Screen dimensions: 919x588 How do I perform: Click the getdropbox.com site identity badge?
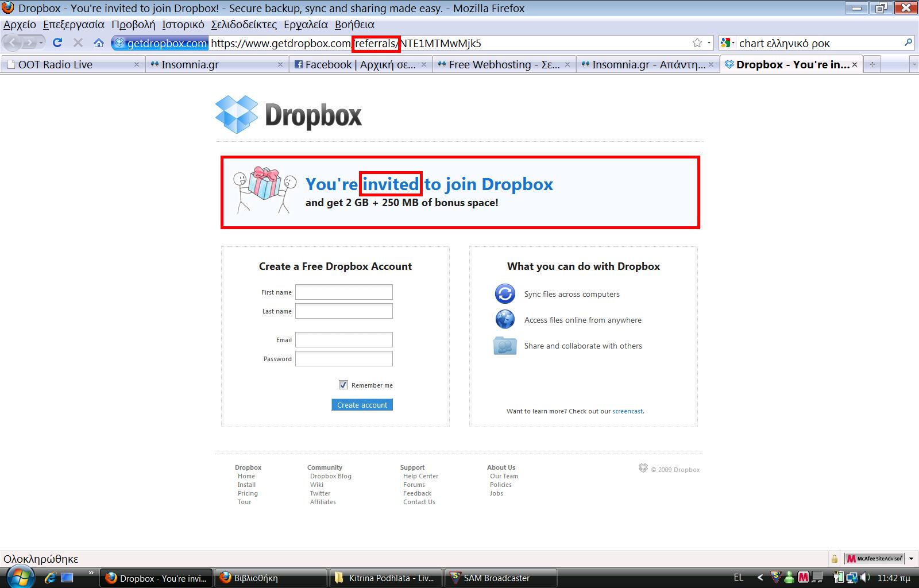point(160,43)
